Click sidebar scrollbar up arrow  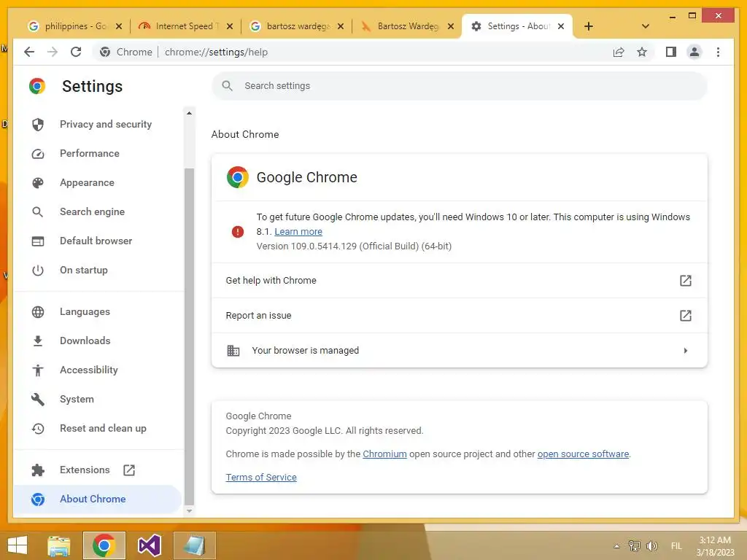(x=189, y=113)
